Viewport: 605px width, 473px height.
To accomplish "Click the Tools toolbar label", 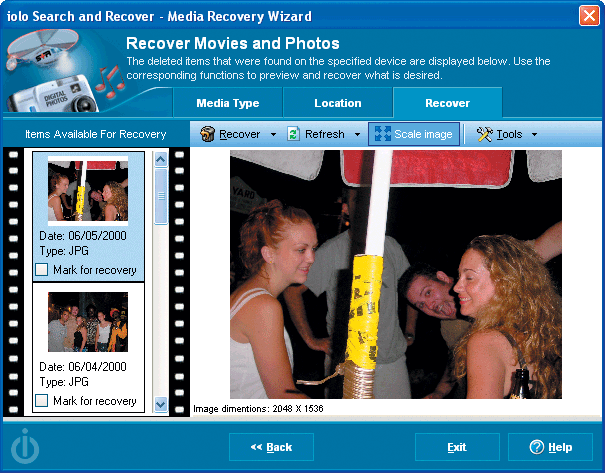I will (509, 134).
